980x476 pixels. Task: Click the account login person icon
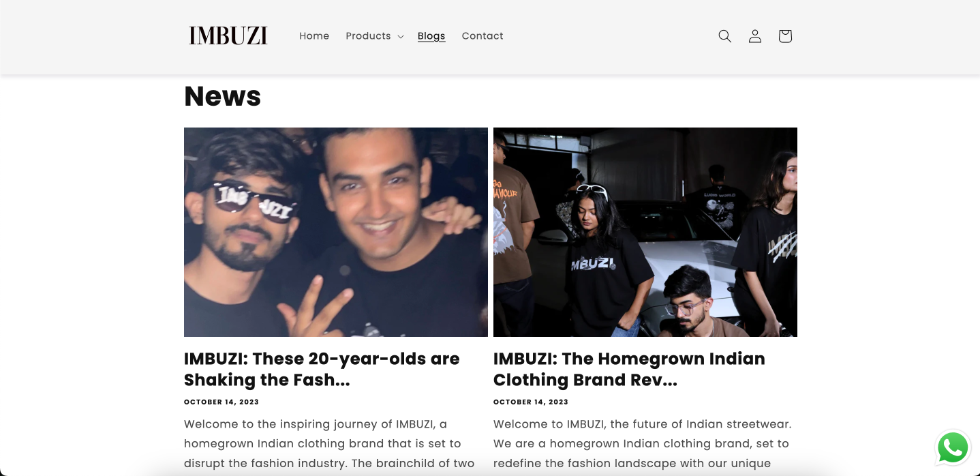[755, 36]
